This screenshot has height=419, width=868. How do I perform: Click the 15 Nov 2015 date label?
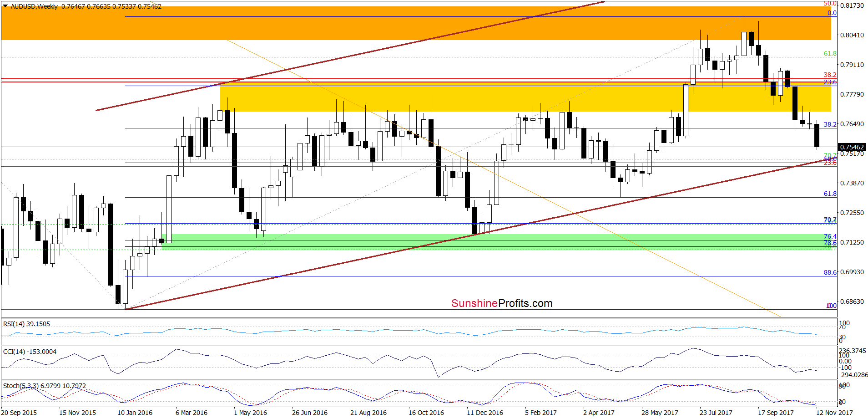[77, 413]
